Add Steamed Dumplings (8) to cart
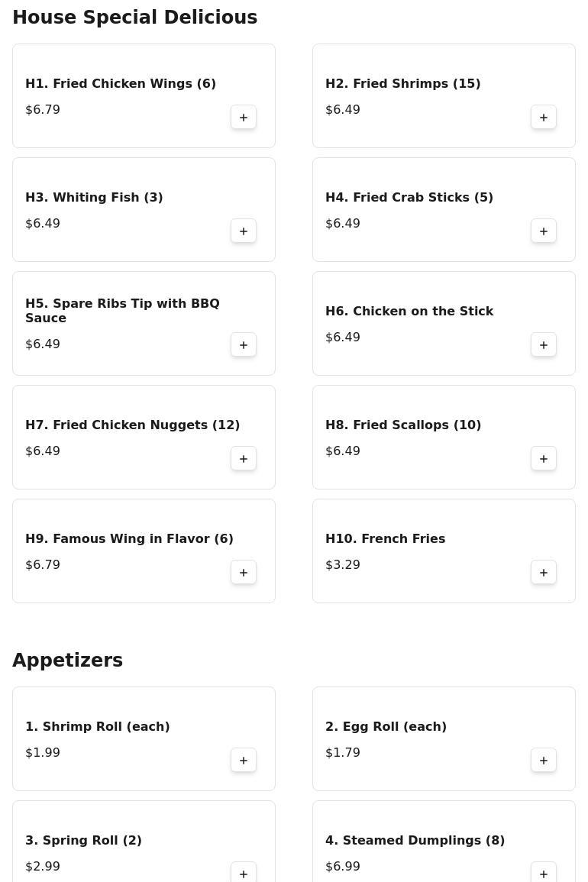This screenshot has width=588, height=882. tap(544, 873)
